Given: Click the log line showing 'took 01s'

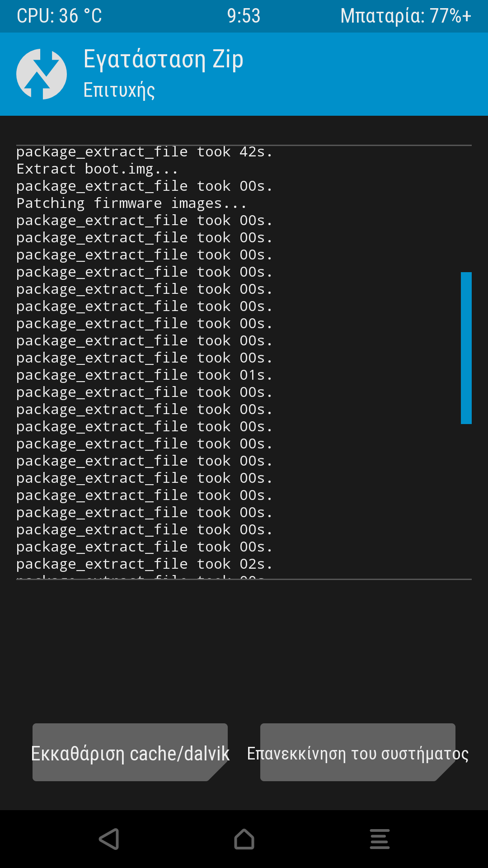Looking at the screenshot, I should click(x=145, y=375).
